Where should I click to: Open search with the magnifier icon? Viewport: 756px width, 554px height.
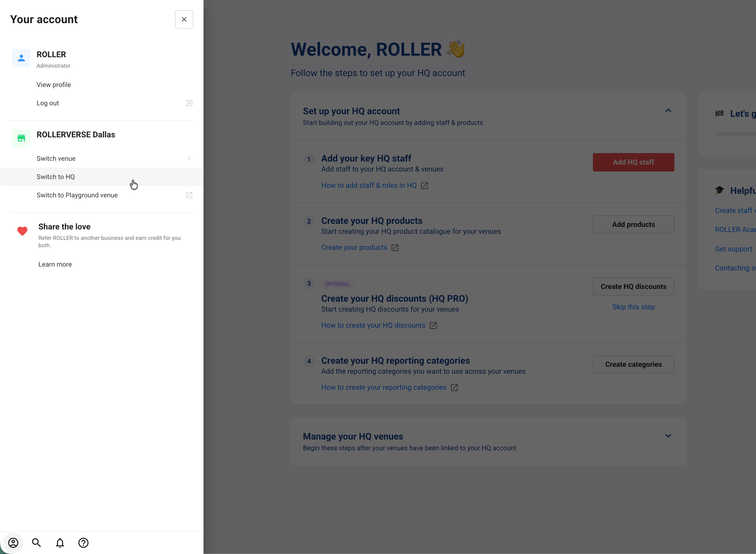point(37,543)
